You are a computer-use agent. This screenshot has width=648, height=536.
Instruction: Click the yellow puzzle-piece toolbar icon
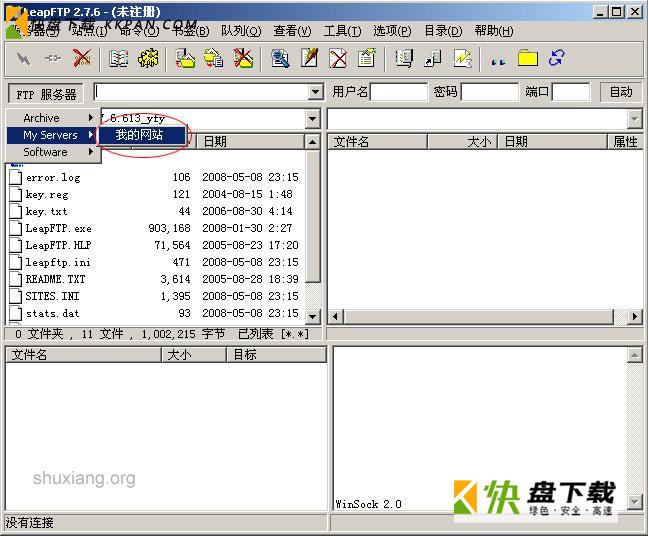point(148,58)
